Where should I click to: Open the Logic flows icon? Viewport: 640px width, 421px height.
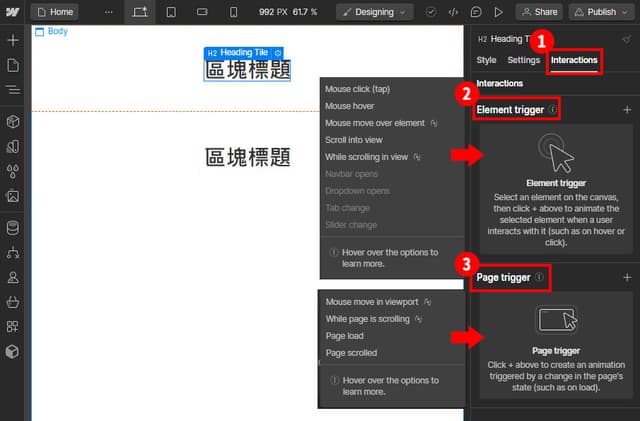13,253
